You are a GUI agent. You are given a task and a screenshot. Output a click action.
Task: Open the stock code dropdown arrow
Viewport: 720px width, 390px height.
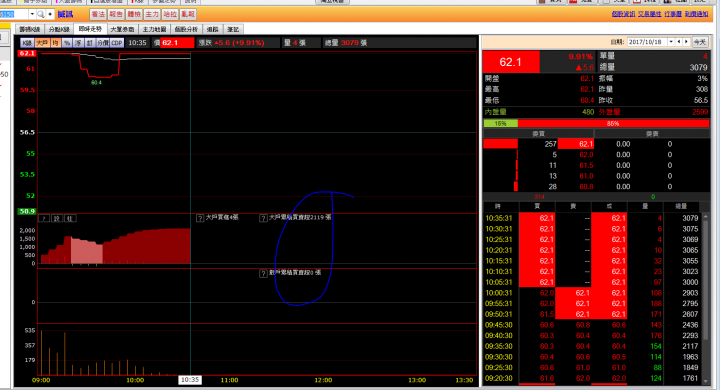tap(32, 14)
